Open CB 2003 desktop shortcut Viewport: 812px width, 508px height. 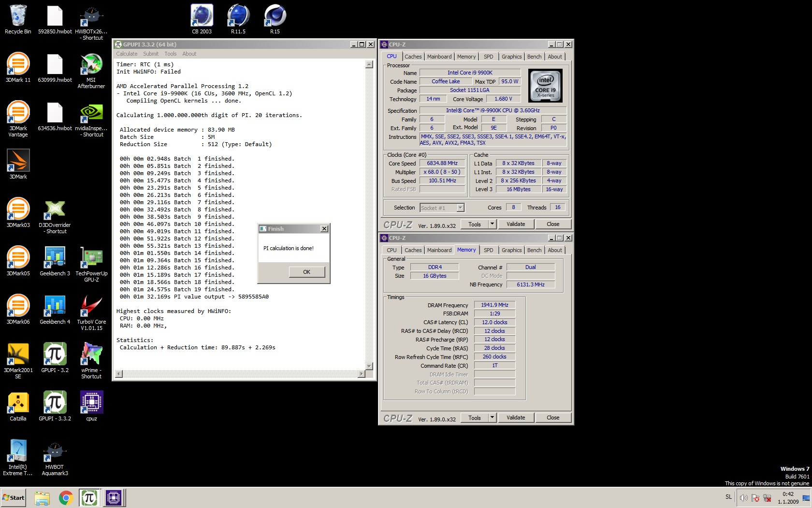tap(202, 19)
